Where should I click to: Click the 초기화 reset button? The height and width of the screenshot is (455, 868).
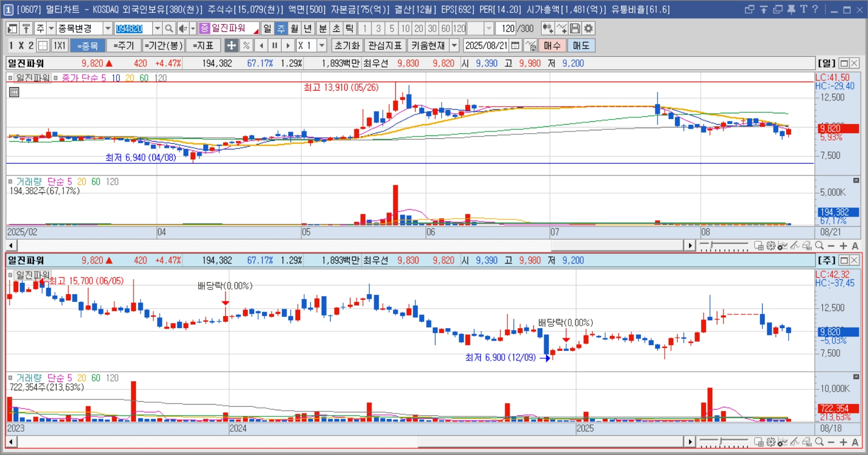(347, 45)
